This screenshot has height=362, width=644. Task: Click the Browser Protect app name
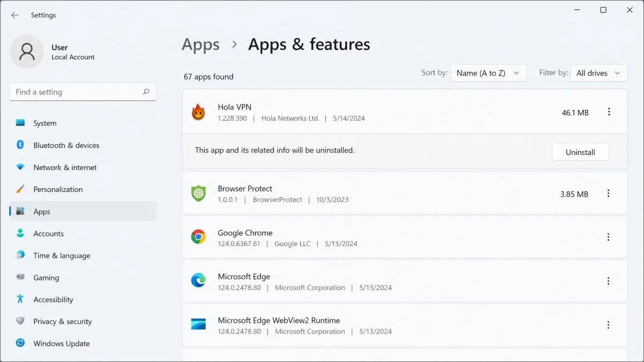245,188
